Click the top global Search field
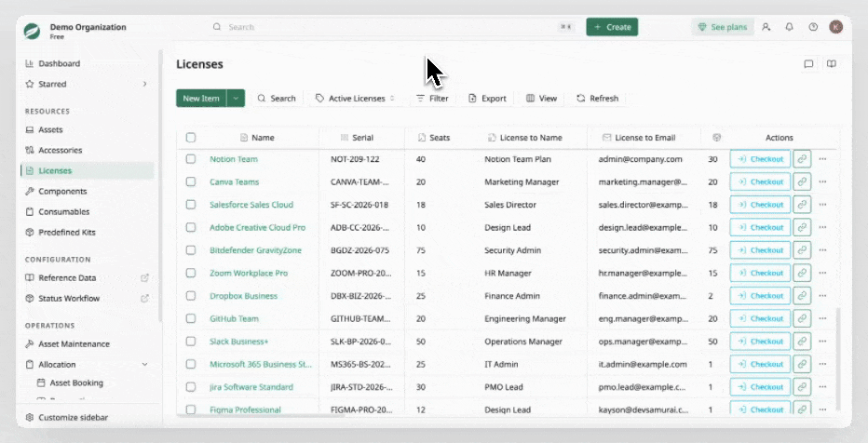The width and height of the screenshot is (868, 443). click(392, 27)
